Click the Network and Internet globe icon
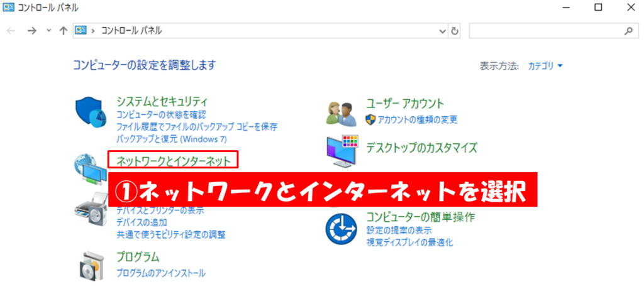Viewport: 644px width, 294px height. coord(90,169)
